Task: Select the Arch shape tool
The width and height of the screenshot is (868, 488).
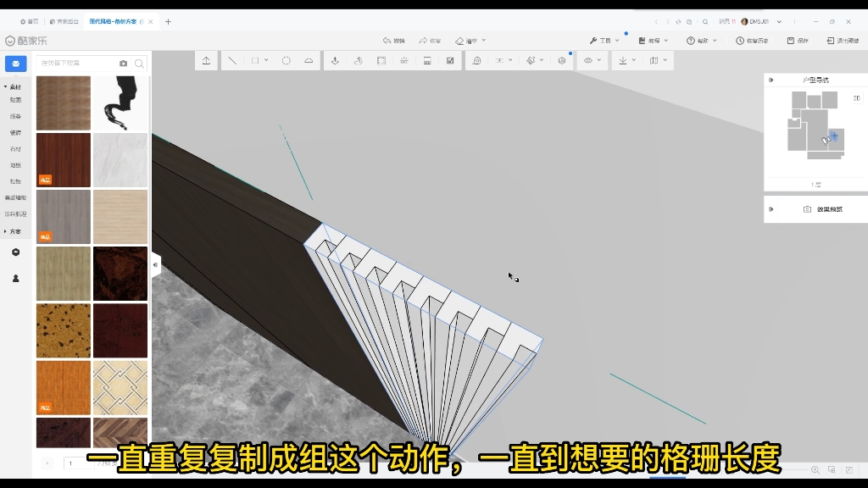Action: point(309,60)
